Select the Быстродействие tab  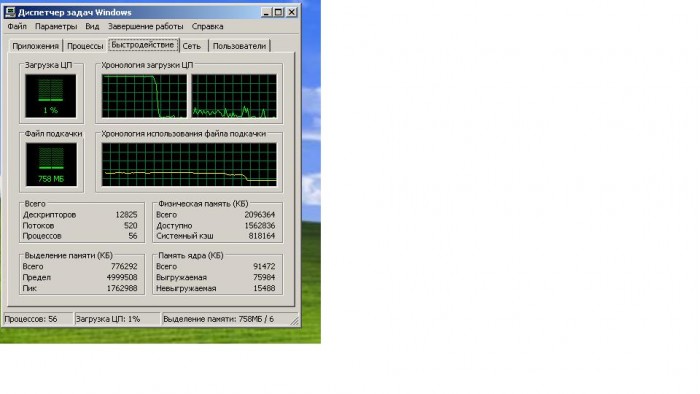(143, 45)
